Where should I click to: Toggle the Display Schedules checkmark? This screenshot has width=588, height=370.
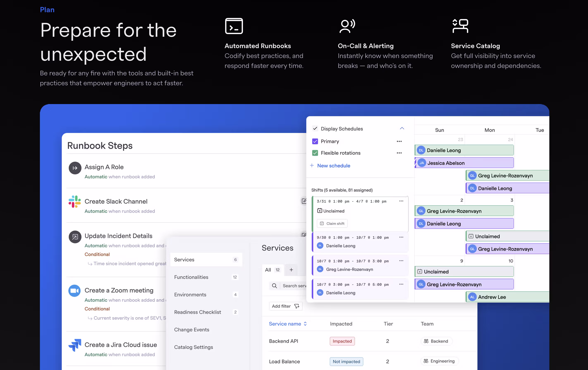(x=315, y=129)
